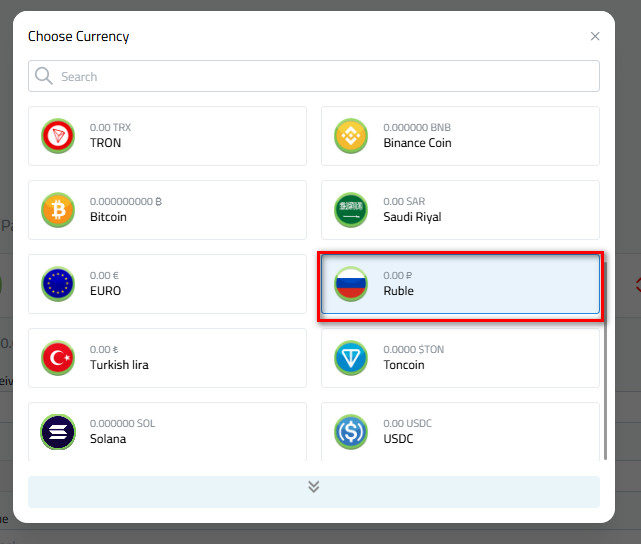Click the EURO flag icon
The height and width of the screenshot is (544, 641).
click(x=58, y=284)
